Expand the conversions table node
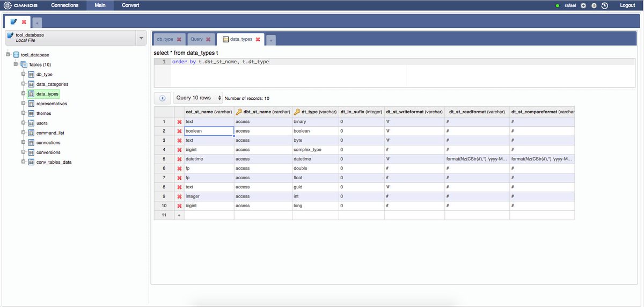Screen dimensions: 644x307 [23, 152]
